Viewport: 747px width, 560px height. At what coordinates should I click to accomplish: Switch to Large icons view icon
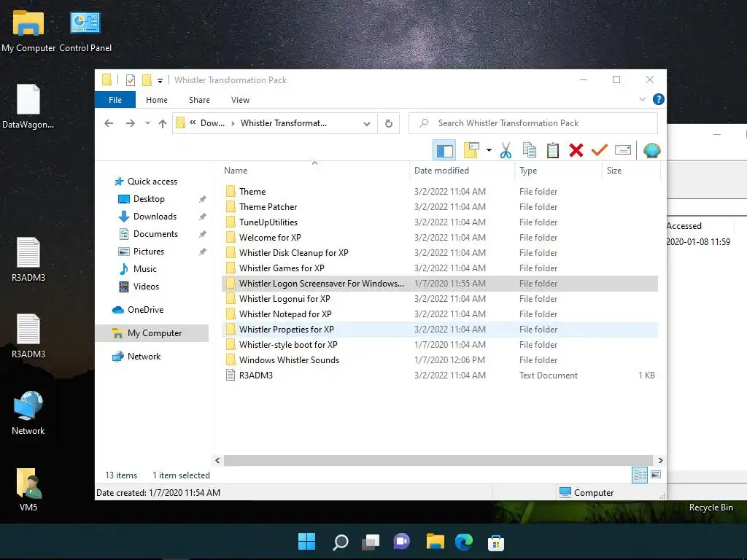[x=656, y=475]
